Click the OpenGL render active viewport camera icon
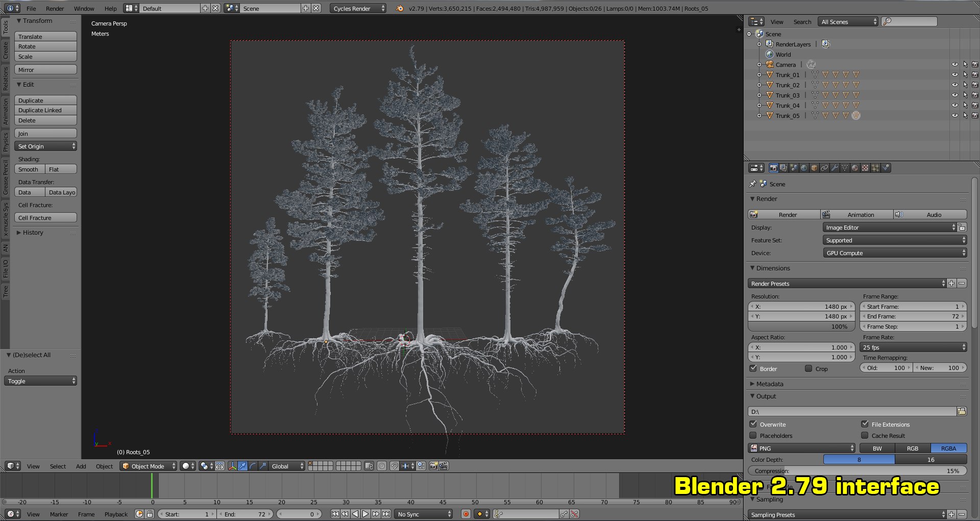980x521 pixels. click(x=433, y=466)
